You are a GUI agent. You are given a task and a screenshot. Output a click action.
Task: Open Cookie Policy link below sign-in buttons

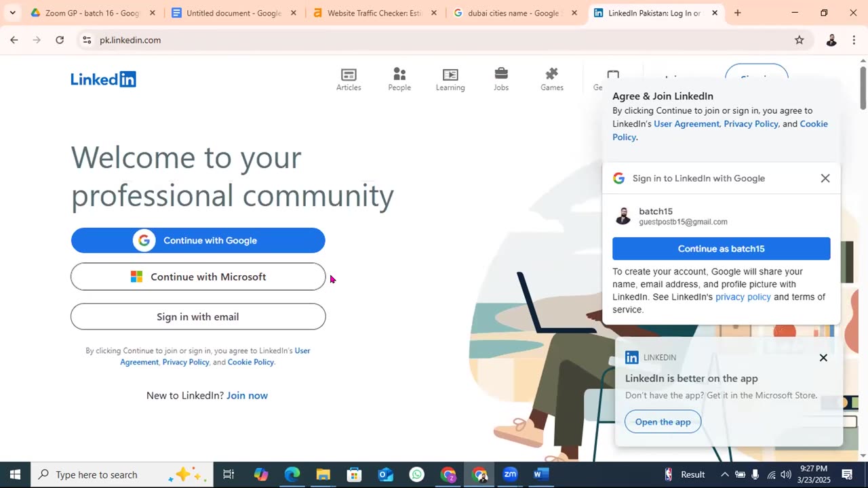tap(250, 362)
